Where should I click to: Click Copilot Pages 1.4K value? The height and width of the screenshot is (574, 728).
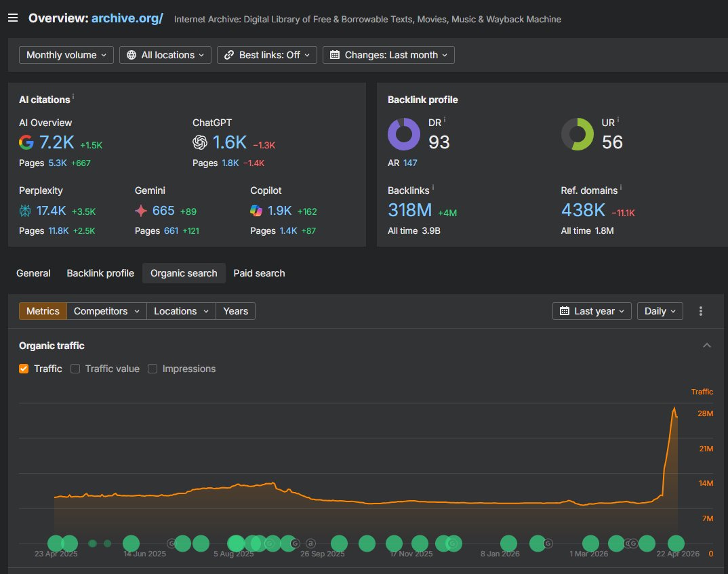[x=288, y=230]
